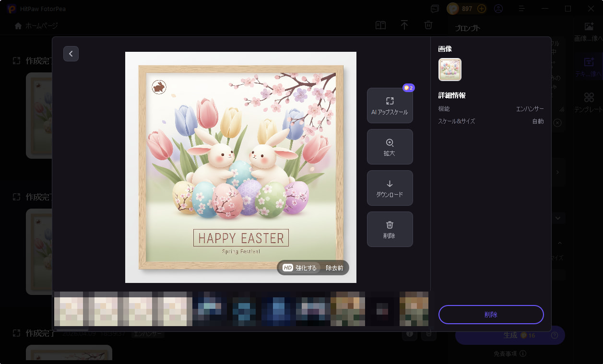Go to ホームページ
The width and height of the screenshot is (603, 364).
[36, 25]
